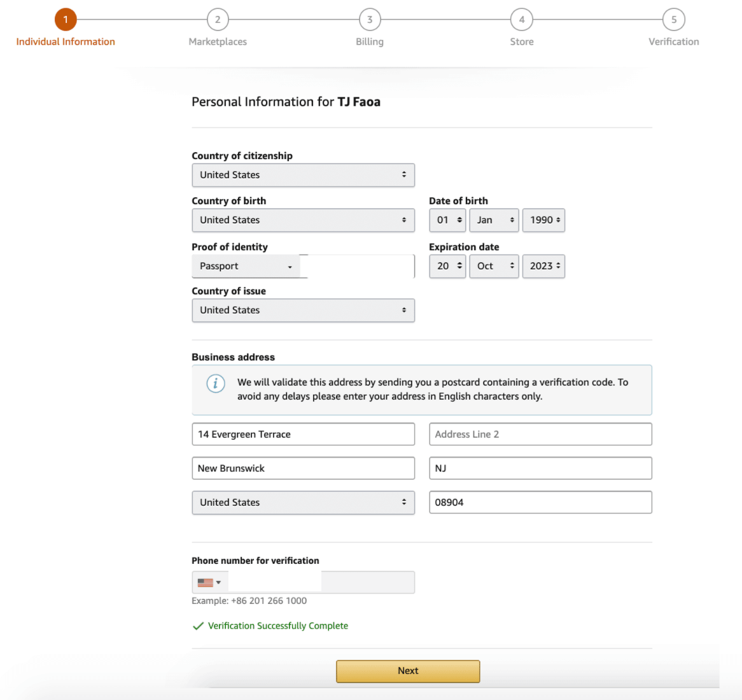Image resolution: width=742 pixels, height=700 pixels.
Task: Click the green verification checkmark icon
Action: tap(198, 626)
